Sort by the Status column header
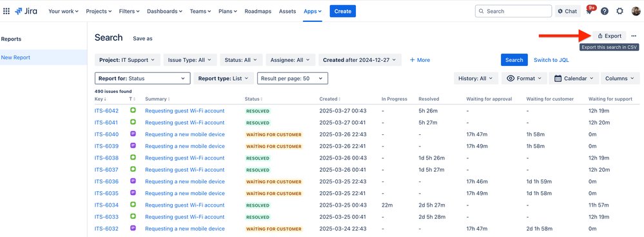Screen dimensions: 644x237 point(253,99)
